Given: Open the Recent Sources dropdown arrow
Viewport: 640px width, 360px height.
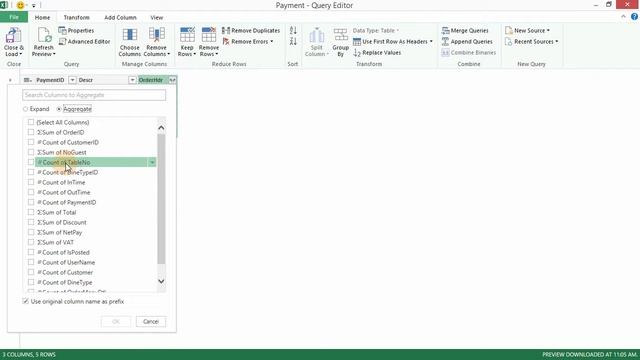Looking at the screenshot, I should point(557,42).
